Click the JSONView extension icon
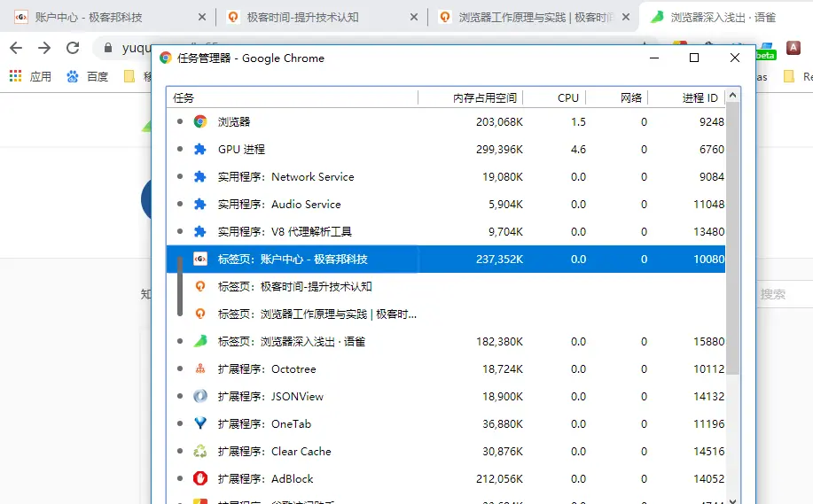Viewport: 813px width, 504px height. click(200, 396)
